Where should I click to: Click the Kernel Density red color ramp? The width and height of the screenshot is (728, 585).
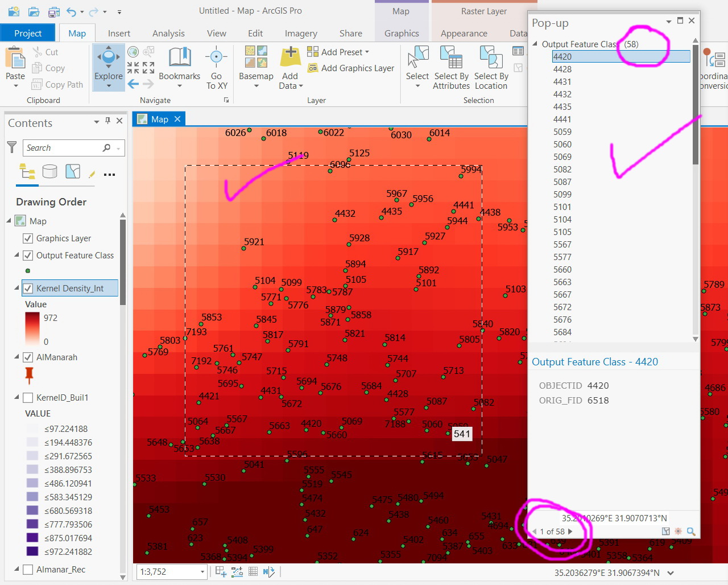(x=32, y=329)
